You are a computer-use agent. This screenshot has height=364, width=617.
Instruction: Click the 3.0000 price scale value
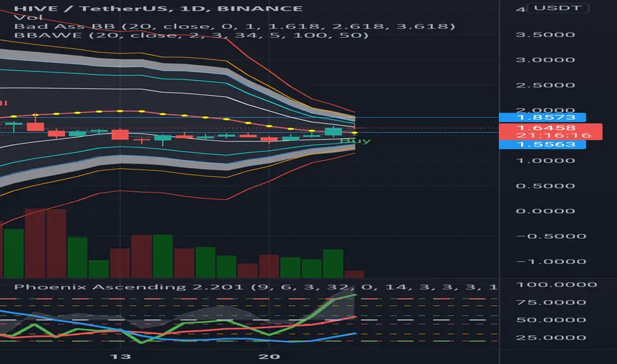coord(546,60)
